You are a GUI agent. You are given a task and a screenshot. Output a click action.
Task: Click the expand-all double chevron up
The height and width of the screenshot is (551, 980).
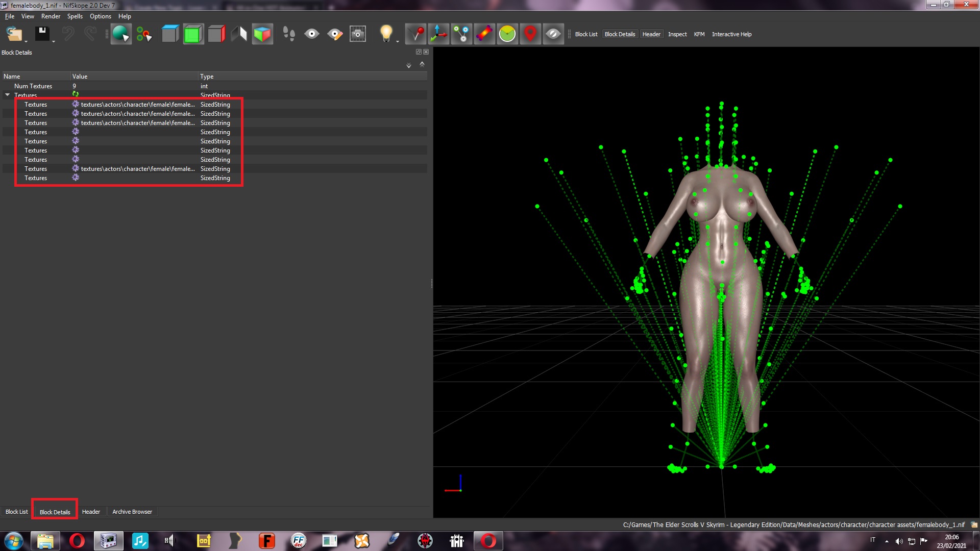422,64
